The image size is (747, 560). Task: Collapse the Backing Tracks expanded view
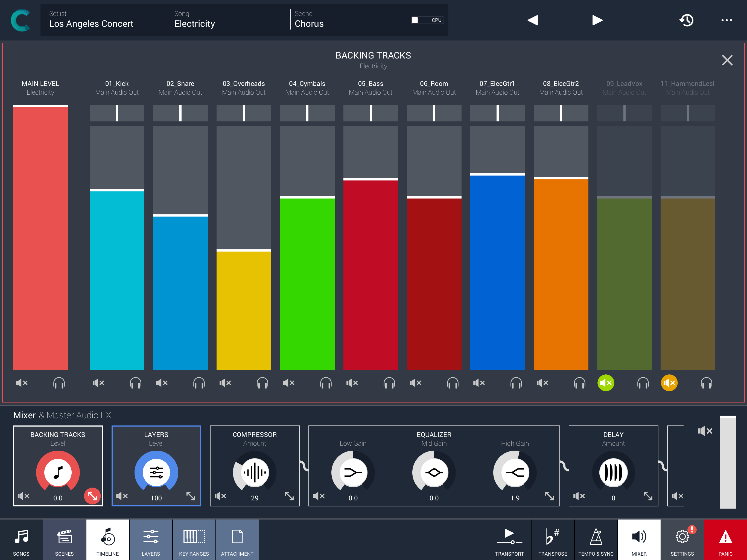[x=92, y=496]
